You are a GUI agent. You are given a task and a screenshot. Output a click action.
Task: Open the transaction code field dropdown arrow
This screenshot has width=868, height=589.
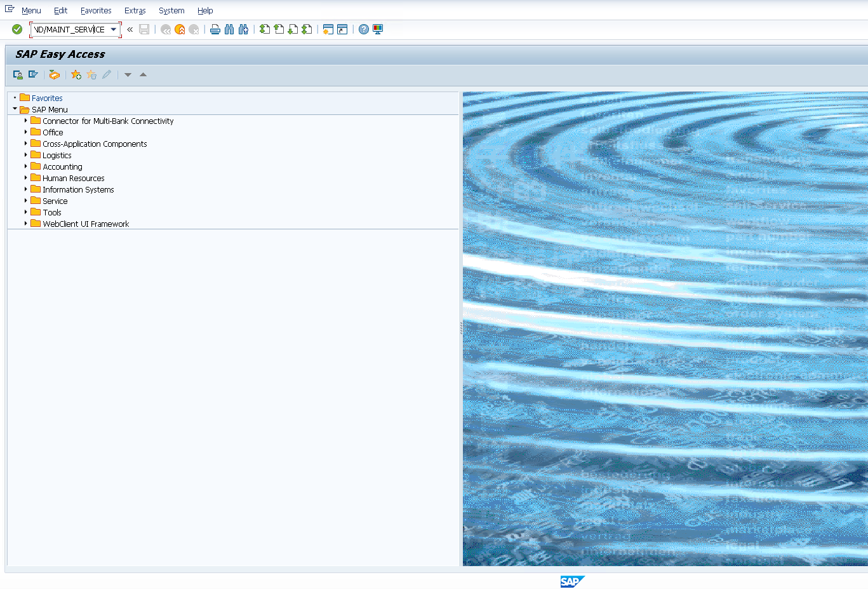(x=114, y=29)
